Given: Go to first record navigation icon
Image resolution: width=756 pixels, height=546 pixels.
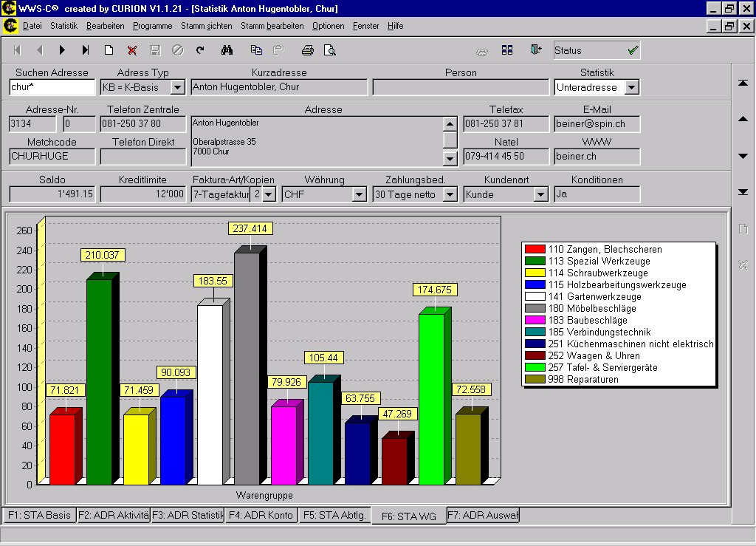Looking at the screenshot, I should pos(18,50).
